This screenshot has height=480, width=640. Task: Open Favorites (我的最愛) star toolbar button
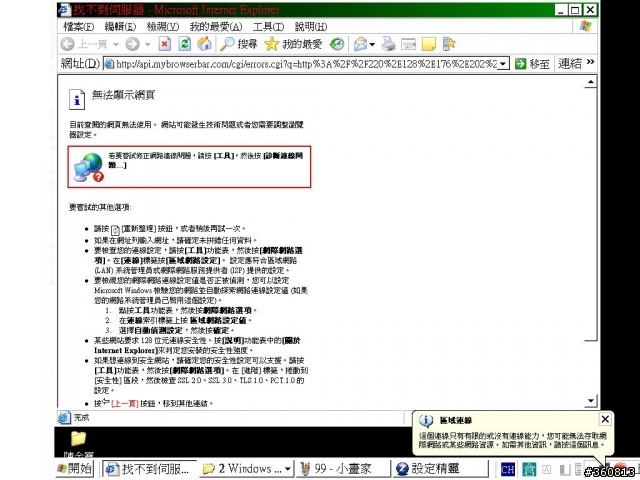[x=293, y=44]
